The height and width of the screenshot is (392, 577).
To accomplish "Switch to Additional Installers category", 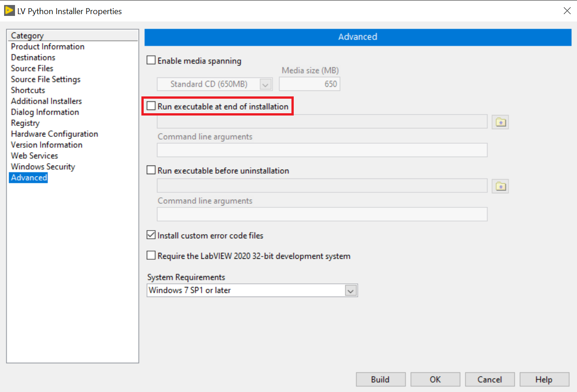I will coord(46,101).
